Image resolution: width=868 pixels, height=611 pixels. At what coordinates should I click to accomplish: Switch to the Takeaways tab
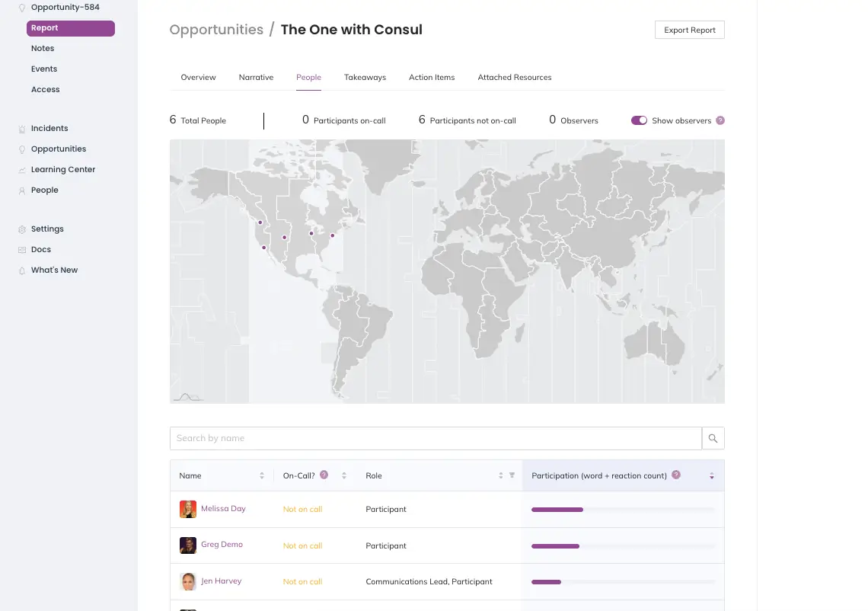click(365, 77)
